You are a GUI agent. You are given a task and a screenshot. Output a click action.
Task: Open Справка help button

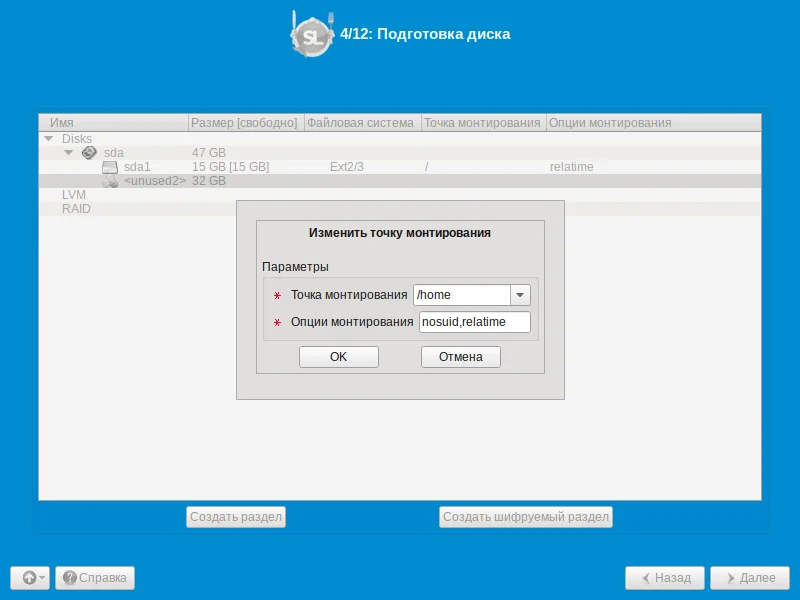pyautogui.click(x=95, y=578)
